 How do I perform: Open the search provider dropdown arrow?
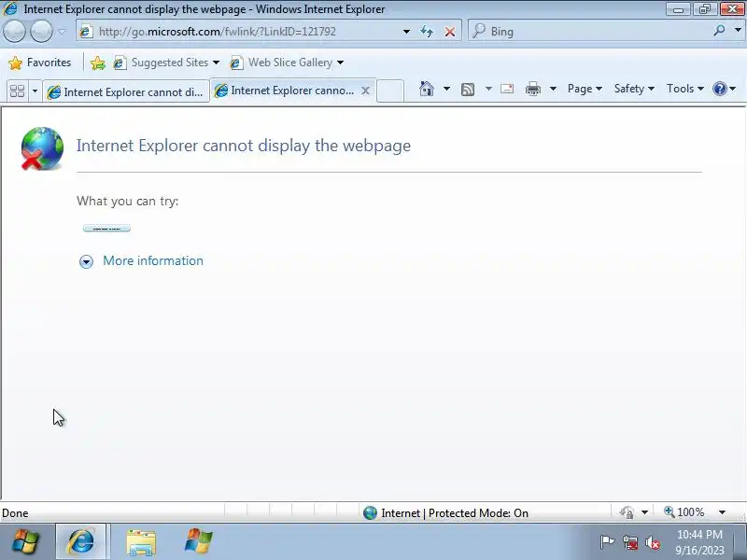click(738, 31)
